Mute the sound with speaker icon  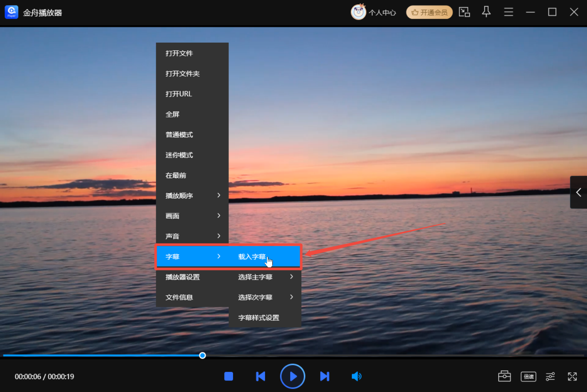pyautogui.click(x=356, y=376)
